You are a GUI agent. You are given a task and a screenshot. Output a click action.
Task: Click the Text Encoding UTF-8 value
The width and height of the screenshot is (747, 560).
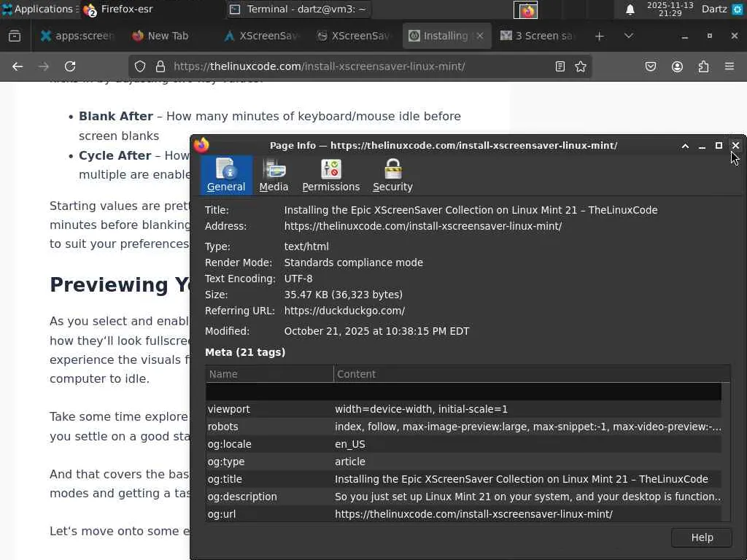tap(298, 279)
